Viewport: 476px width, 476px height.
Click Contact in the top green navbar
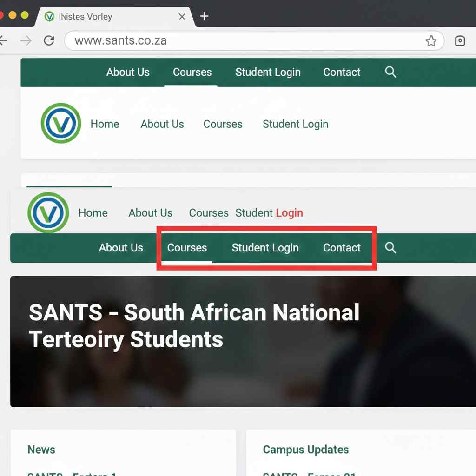pyautogui.click(x=342, y=72)
